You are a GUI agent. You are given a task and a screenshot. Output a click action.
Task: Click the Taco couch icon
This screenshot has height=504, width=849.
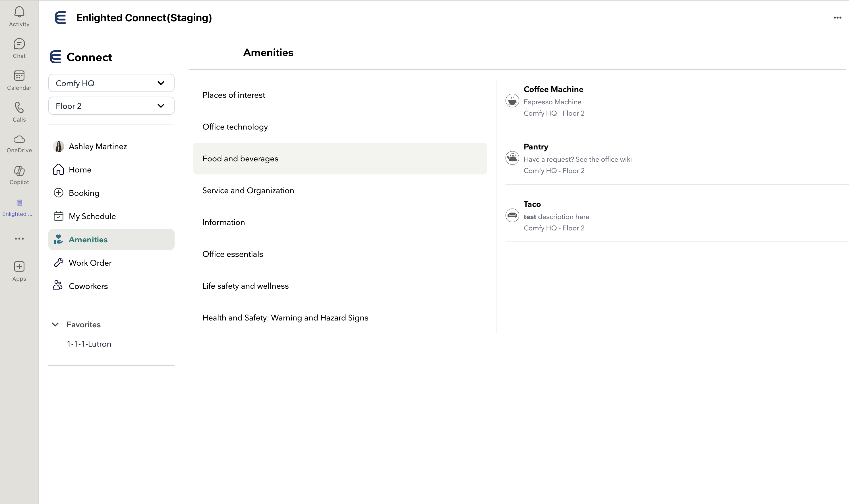pos(512,215)
